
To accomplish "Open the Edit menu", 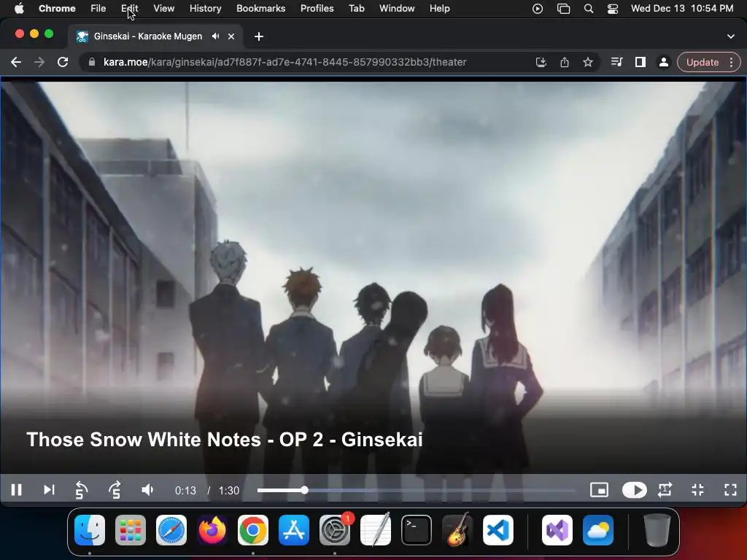I will (x=130, y=8).
